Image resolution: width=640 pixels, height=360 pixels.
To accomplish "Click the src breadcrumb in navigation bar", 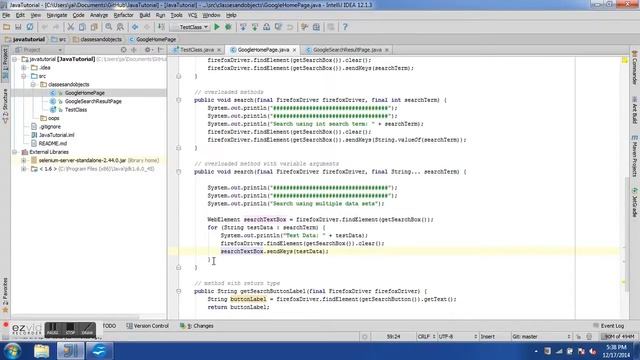I will (59, 40).
